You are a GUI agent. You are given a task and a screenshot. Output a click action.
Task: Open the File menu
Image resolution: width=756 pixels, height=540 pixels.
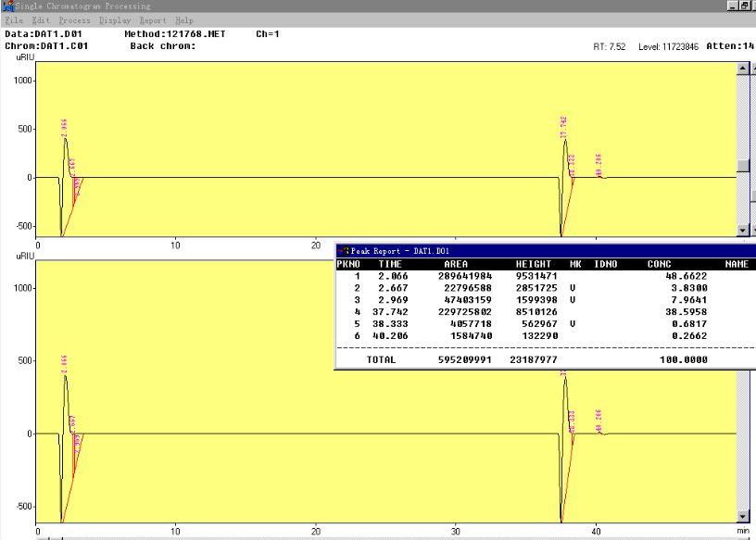[14, 20]
